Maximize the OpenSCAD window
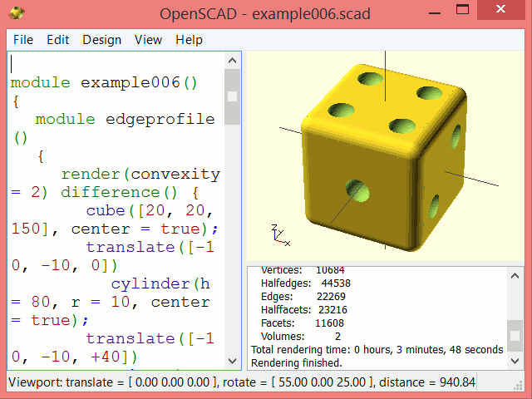Viewport: 532px width, 399px height. point(462,9)
